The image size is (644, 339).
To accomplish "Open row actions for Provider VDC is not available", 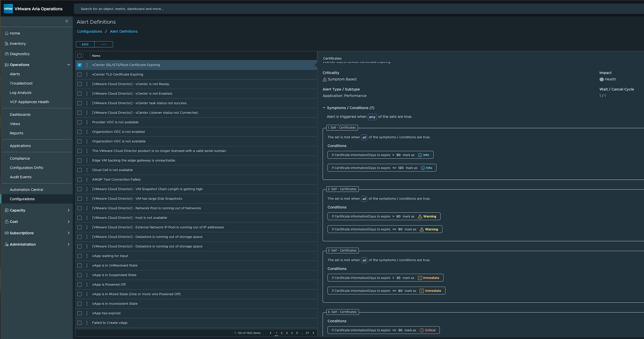I will 87,122.
